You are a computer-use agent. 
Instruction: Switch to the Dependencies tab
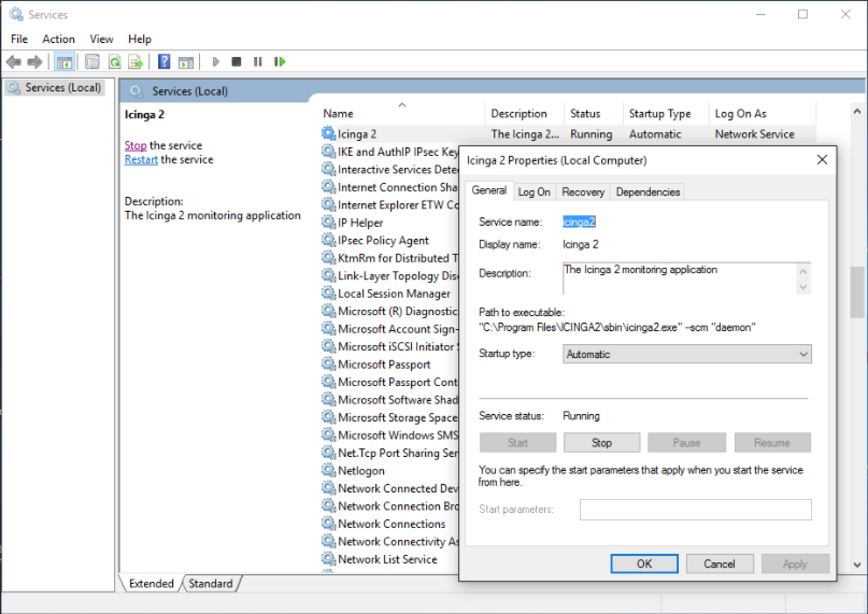coord(648,192)
